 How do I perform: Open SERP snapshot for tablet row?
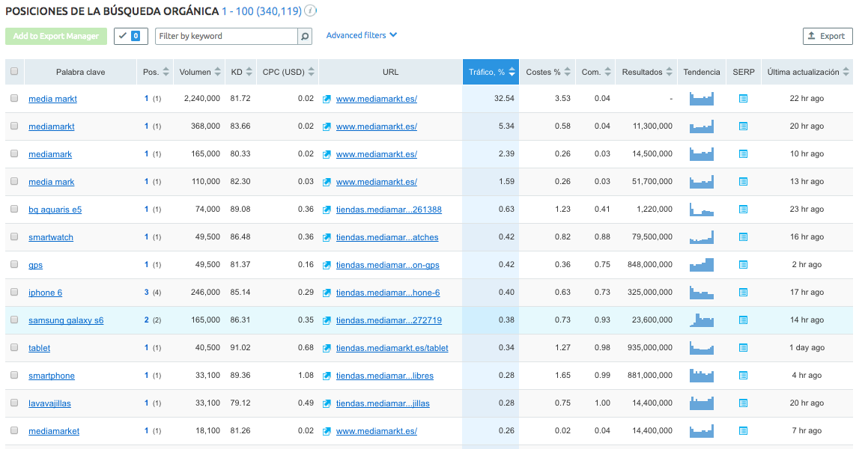(743, 347)
